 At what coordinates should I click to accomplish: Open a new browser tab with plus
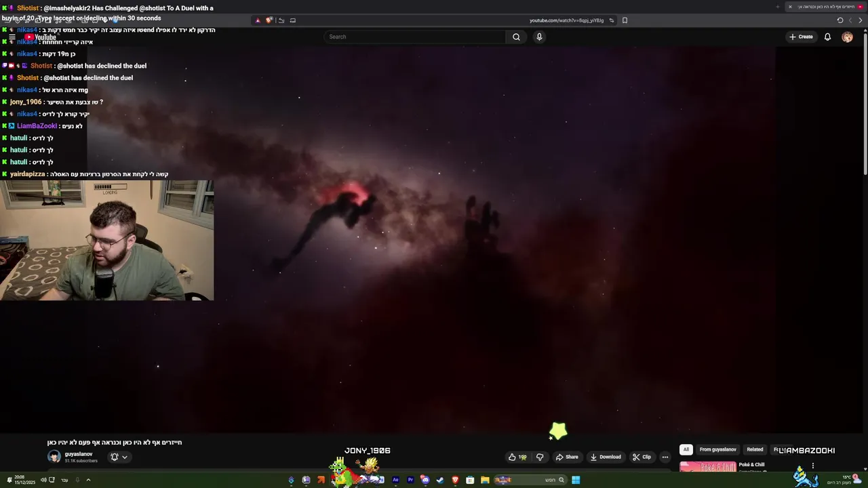coord(778,7)
